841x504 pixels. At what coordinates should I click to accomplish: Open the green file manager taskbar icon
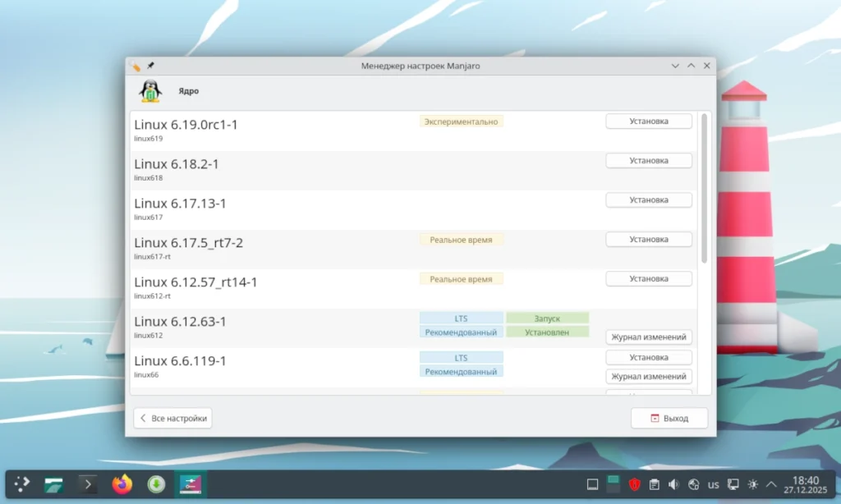53,484
